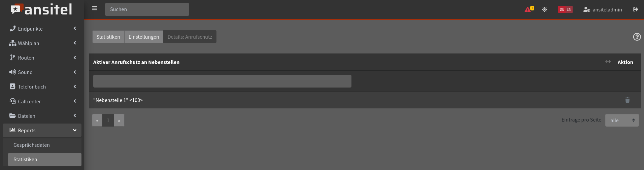Switch language to EN
The image size is (644, 170).
pyautogui.click(x=569, y=9)
